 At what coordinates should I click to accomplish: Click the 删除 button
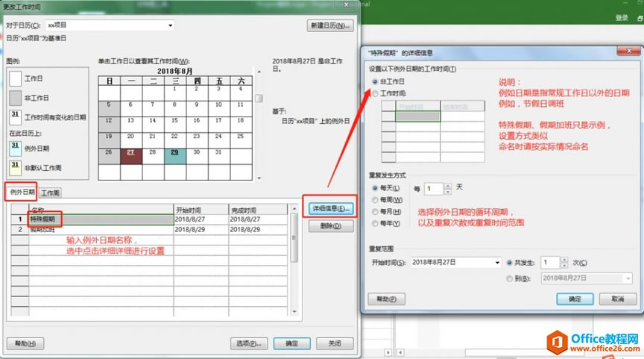331,225
